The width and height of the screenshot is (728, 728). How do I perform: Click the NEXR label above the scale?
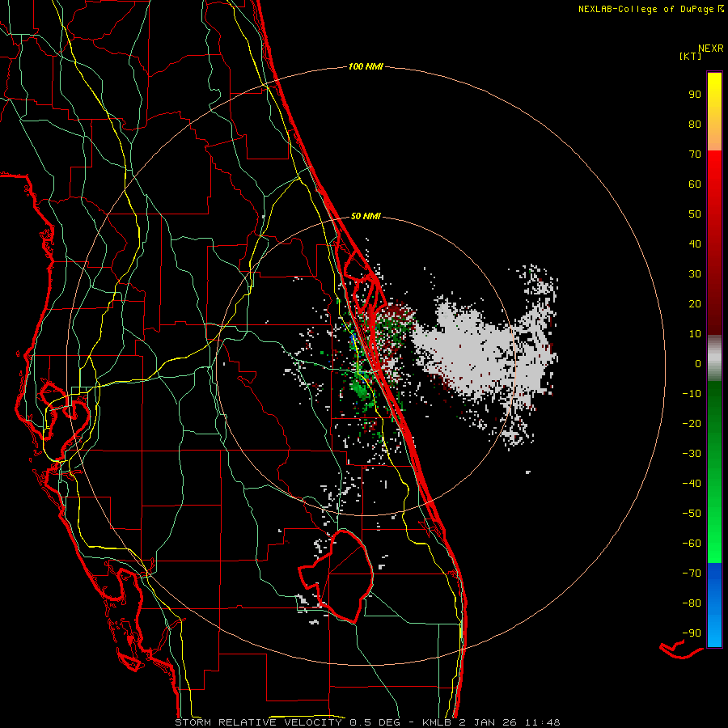click(711, 49)
